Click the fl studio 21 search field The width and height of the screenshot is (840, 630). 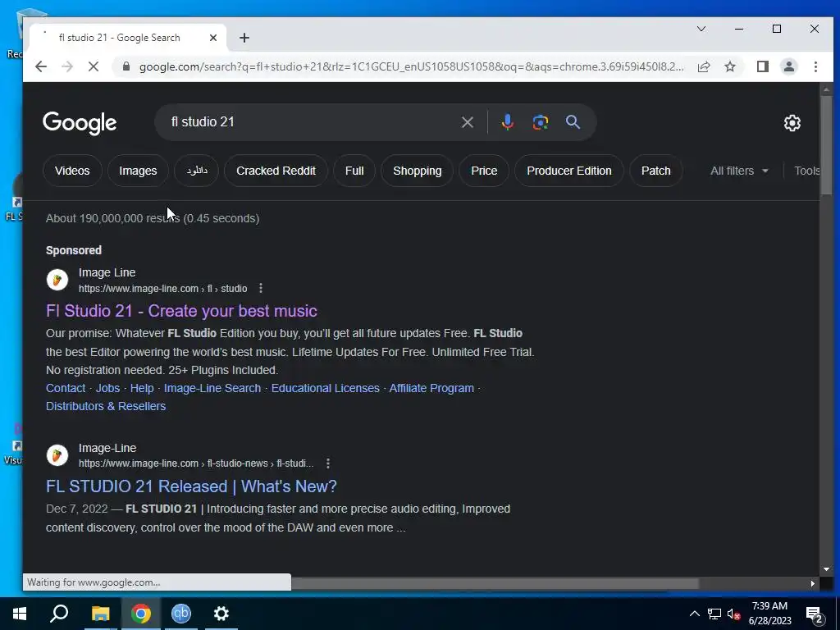tap(311, 122)
